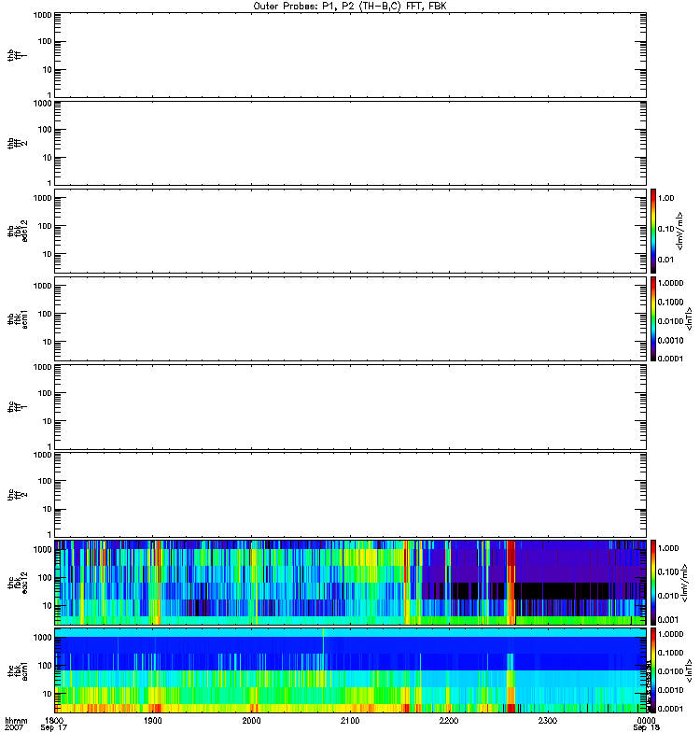This screenshot has width=700, height=747.
Task: Click the 'thb fff 1' y-axis label
Action: [17, 55]
